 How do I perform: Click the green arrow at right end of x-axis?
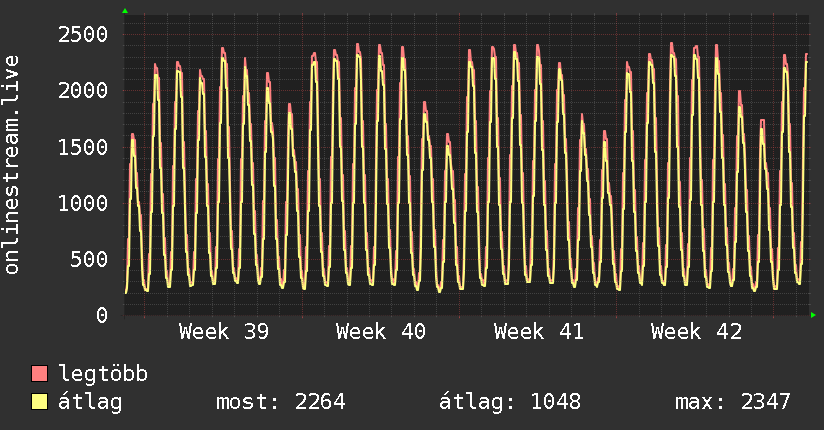[x=813, y=315]
